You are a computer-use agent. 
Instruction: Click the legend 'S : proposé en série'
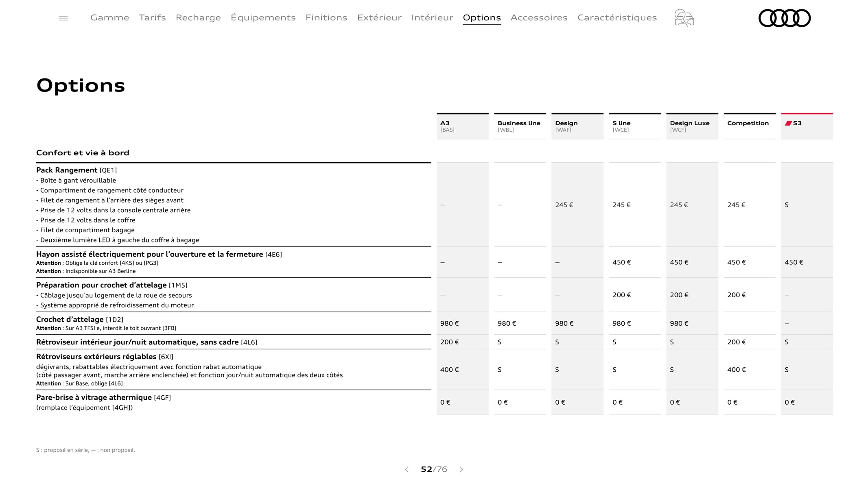tap(63, 450)
